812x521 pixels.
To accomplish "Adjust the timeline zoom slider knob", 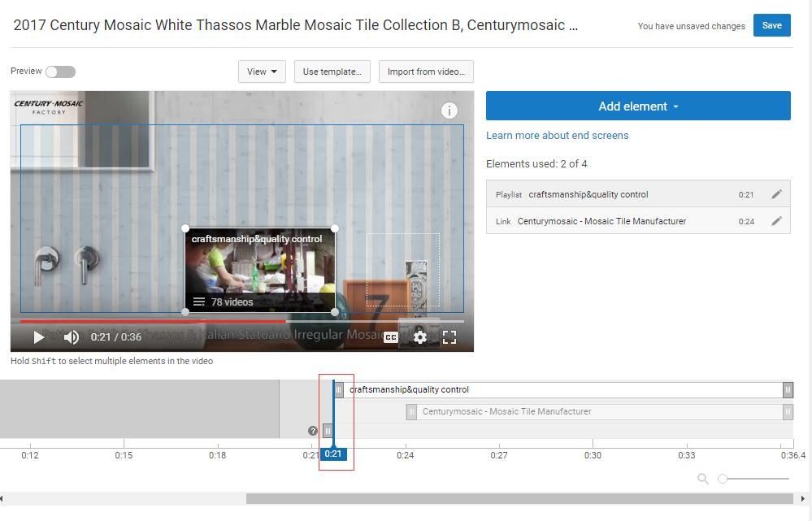I will pos(723,479).
